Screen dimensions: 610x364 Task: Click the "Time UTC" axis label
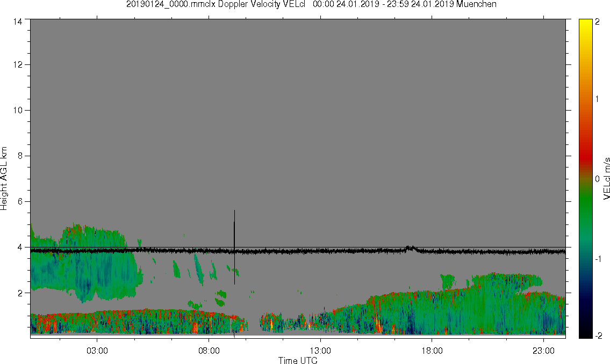[x=298, y=360]
